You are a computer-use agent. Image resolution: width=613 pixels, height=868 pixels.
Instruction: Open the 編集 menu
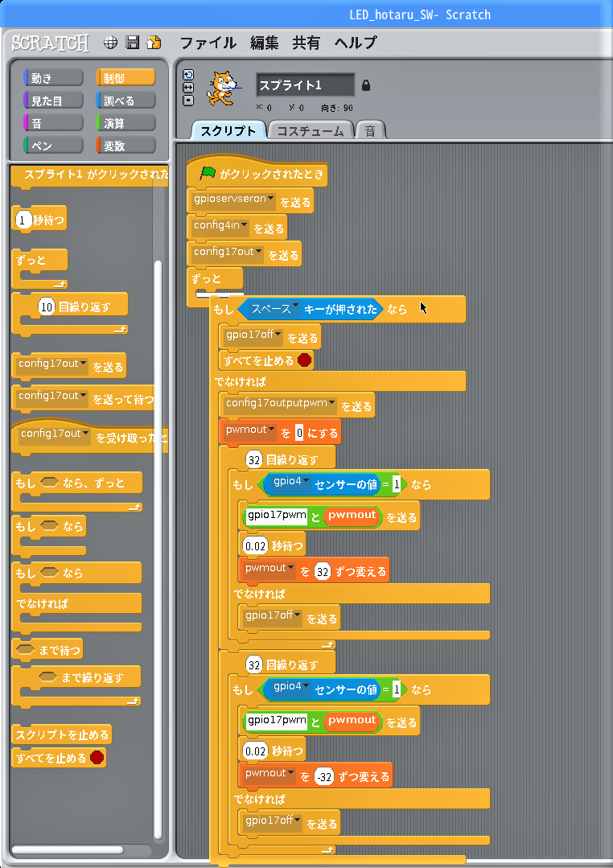coord(264,43)
